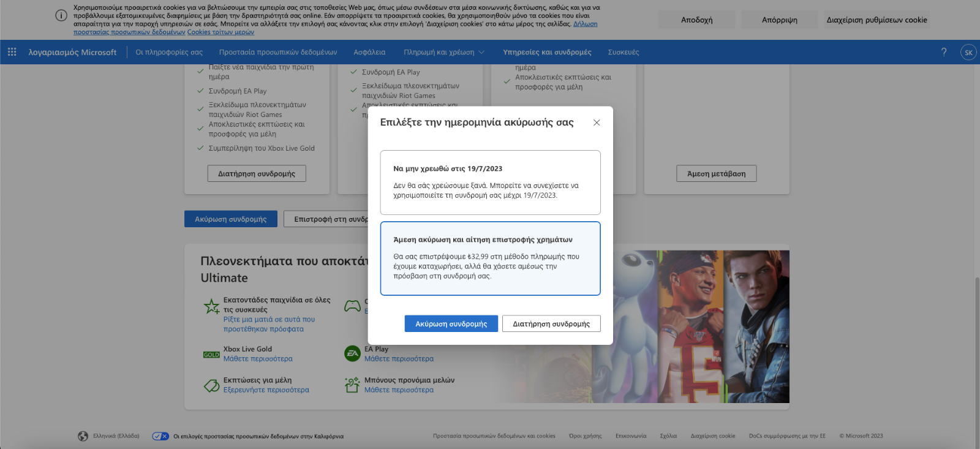Open the Συσκευές menu item
Viewport: 980px width, 449px height.
624,52
